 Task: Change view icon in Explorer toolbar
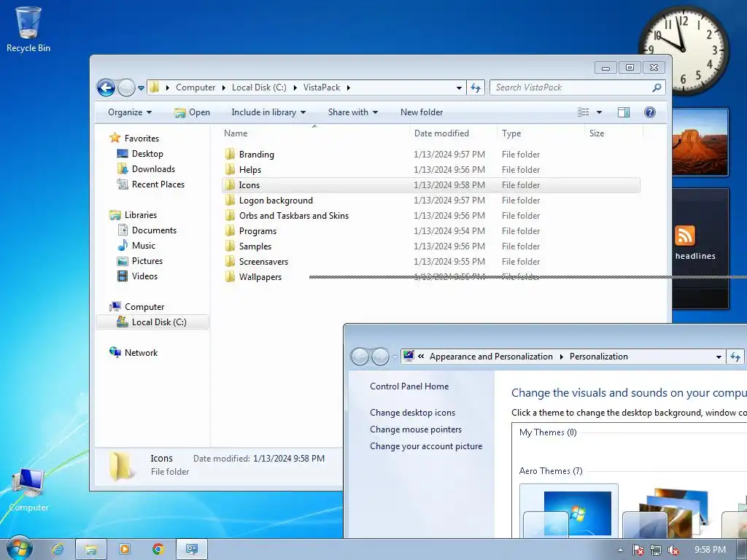(x=584, y=112)
